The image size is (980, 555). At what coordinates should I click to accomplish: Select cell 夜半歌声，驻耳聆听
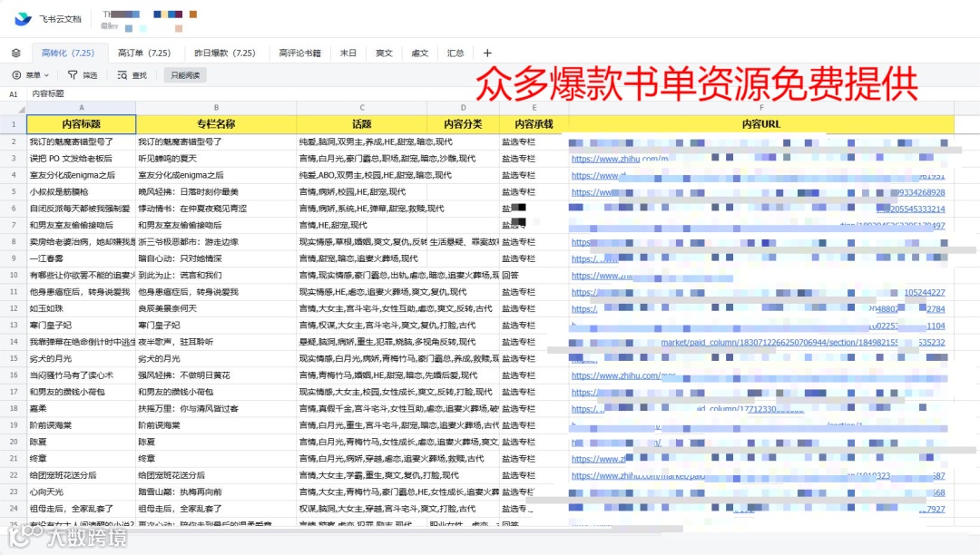(x=216, y=342)
